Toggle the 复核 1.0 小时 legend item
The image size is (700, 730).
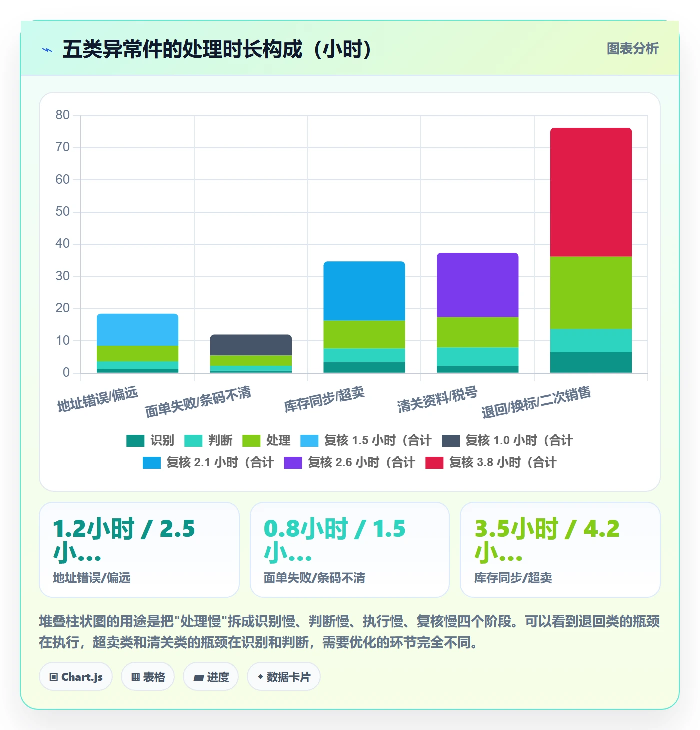pos(507,440)
